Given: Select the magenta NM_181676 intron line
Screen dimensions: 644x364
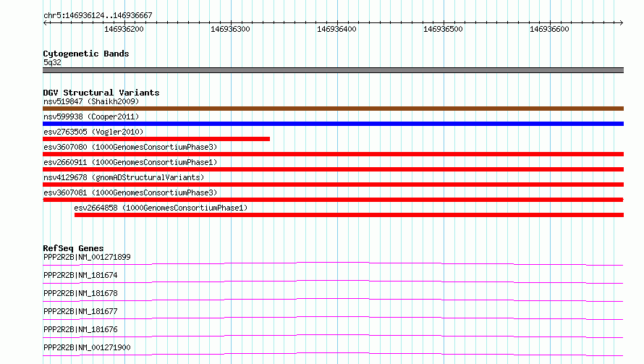Looking at the screenshot, I should (x=333, y=336).
